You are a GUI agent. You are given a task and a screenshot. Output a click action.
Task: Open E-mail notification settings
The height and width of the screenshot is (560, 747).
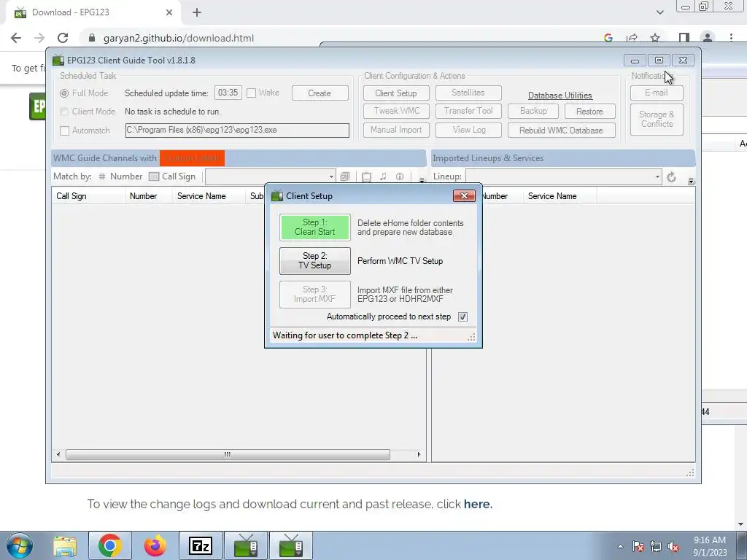[x=657, y=93]
